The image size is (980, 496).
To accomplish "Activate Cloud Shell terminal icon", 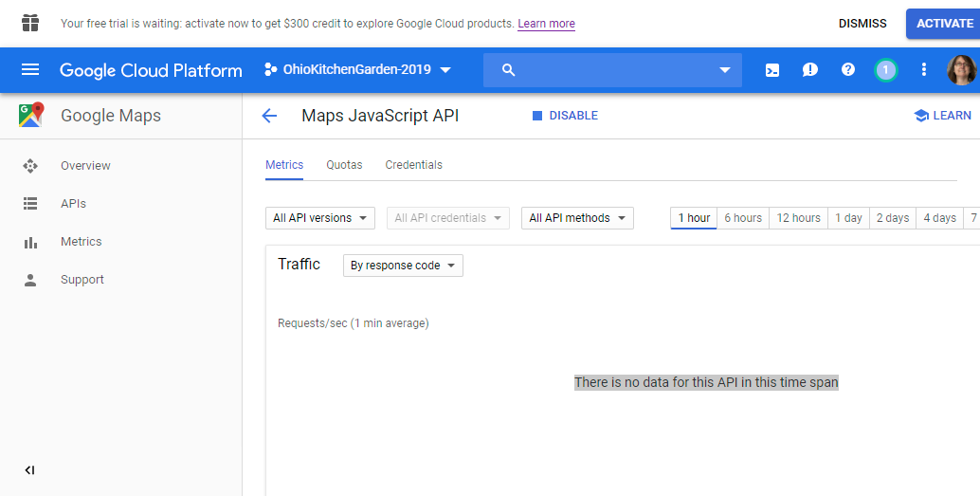I will pyautogui.click(x=772, y=70).
